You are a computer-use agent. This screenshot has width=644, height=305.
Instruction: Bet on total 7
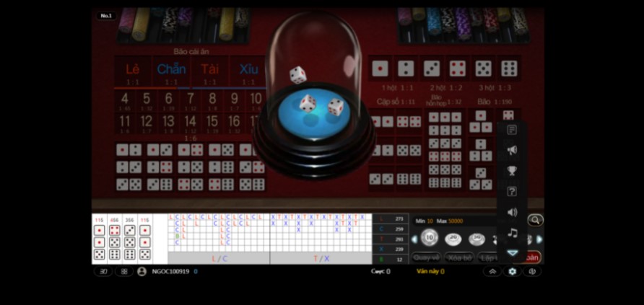[190, 101]
